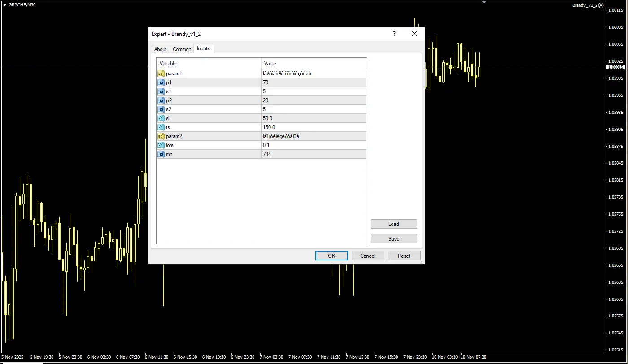The width and height of the screenshot is (628, 364).
Task: Click the chart shift triangle marker
Action: [484, 2]
